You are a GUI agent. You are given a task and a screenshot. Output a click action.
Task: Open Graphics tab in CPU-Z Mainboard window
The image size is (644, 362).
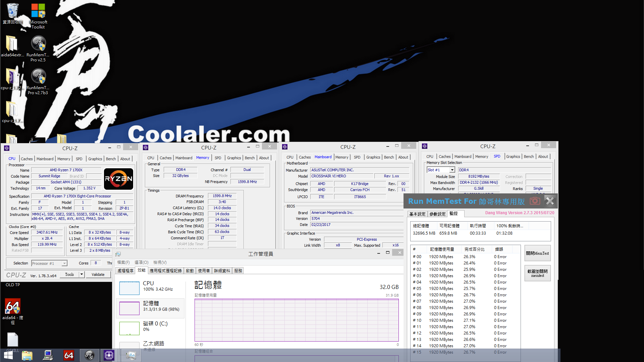373,157
